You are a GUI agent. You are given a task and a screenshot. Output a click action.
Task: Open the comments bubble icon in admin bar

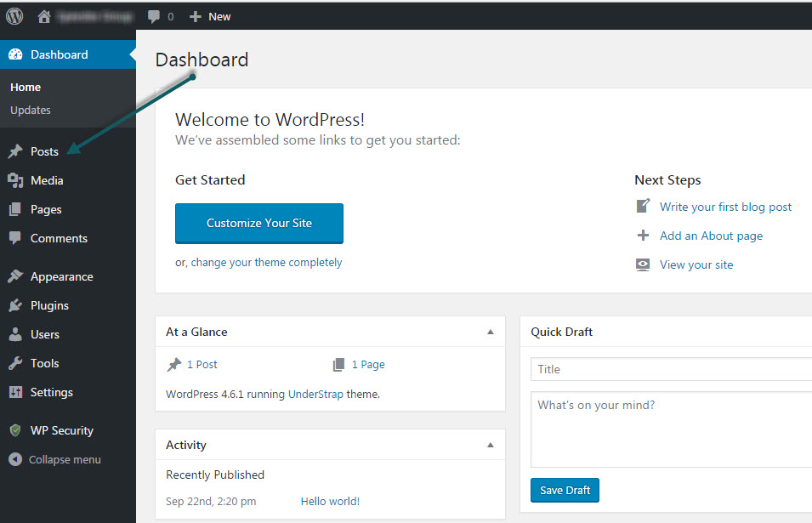point(154,16)
